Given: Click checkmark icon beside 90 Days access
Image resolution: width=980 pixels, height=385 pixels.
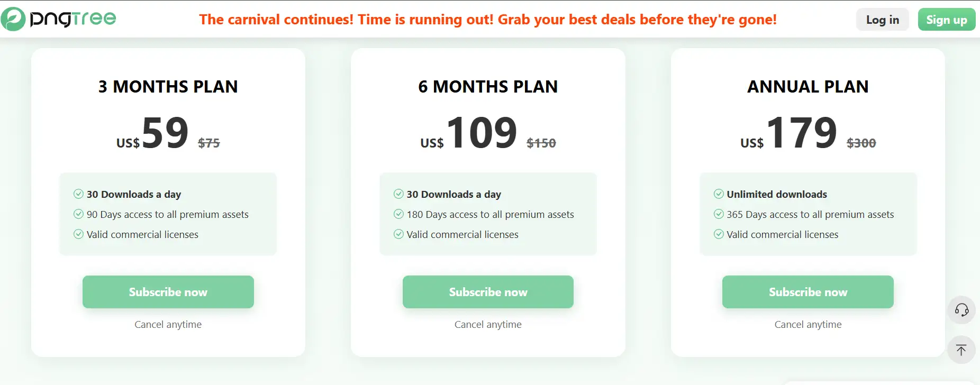Looking at the screenshot, I should tap(78, 214).
